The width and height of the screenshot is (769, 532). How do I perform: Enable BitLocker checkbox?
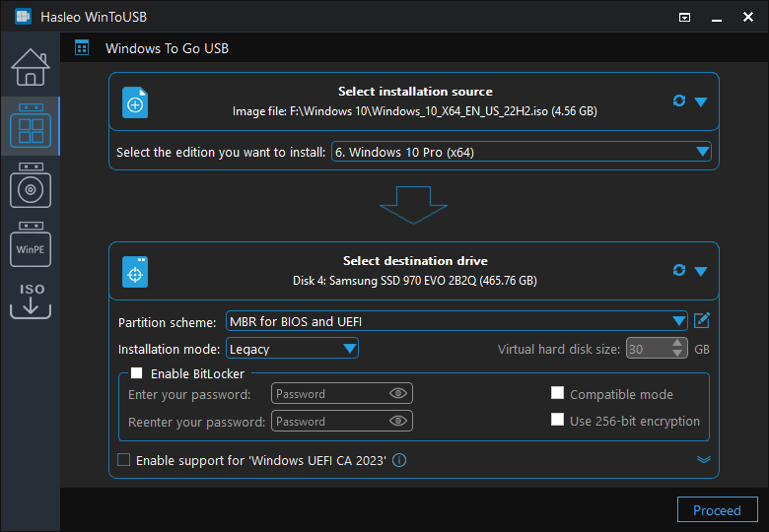136,373
